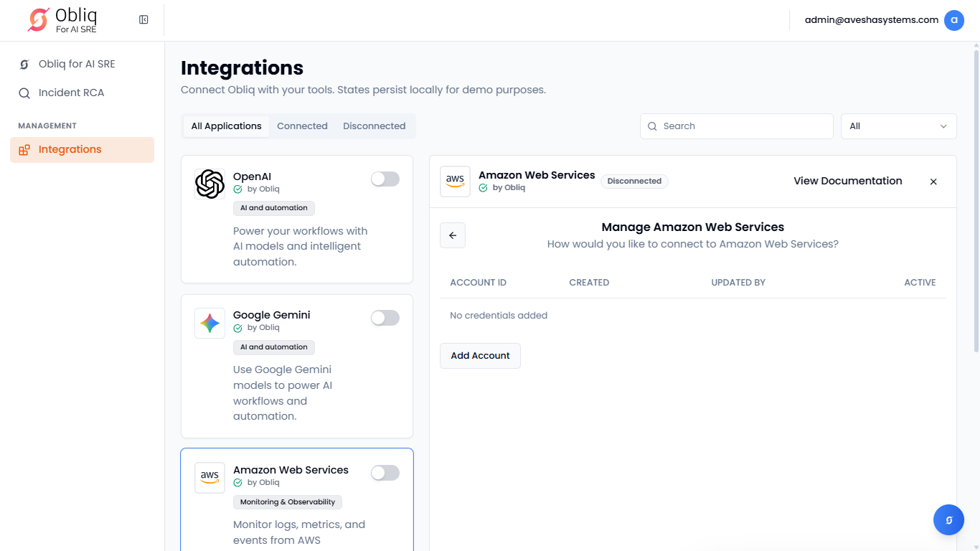This screenshot has width=980, height=551.
Task: Select the Disconnected tab
Action: point(374,126)
